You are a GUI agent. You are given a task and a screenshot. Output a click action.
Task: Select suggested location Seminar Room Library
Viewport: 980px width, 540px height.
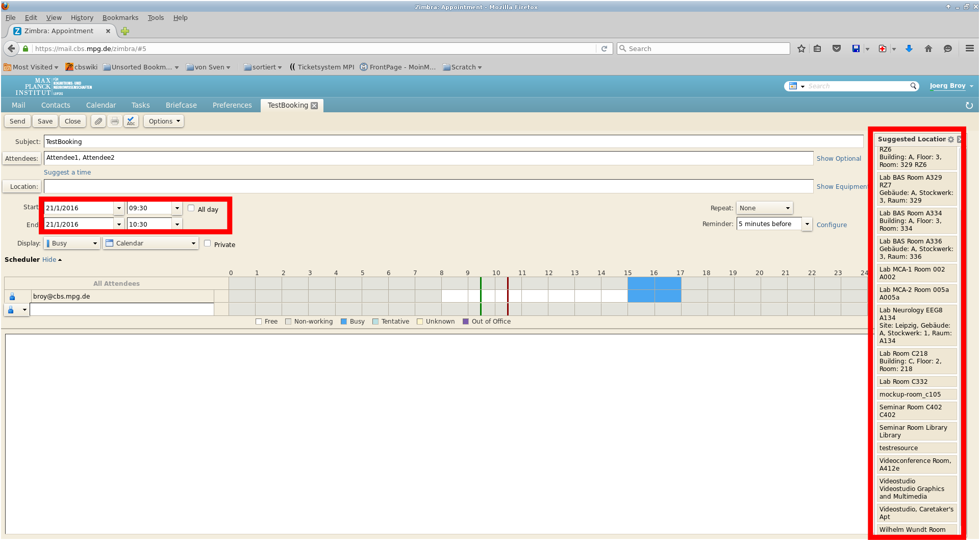[x=916, y=431]
